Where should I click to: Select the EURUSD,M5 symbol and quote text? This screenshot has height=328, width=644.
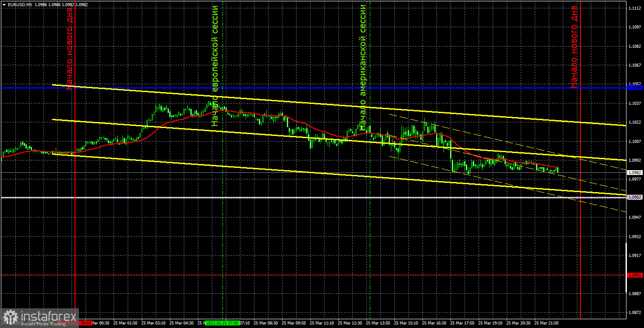pyautogui.click(x=47, y=4)
